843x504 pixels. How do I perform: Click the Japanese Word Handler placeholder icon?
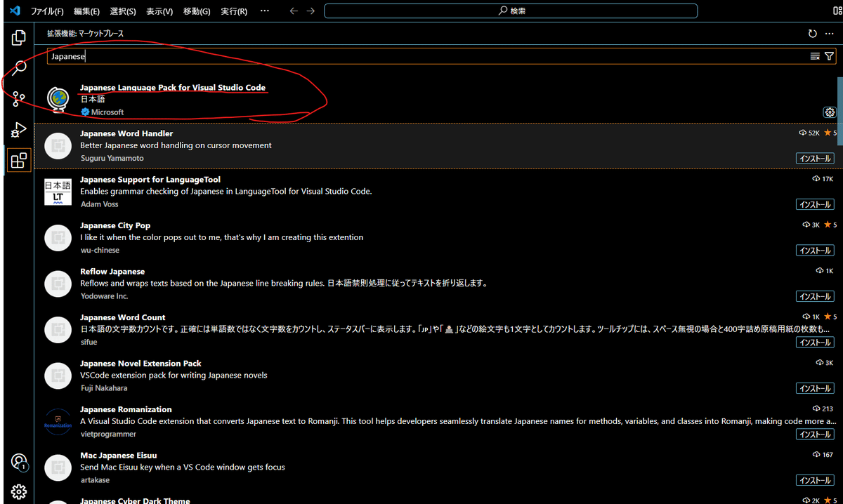click(58, 145)
